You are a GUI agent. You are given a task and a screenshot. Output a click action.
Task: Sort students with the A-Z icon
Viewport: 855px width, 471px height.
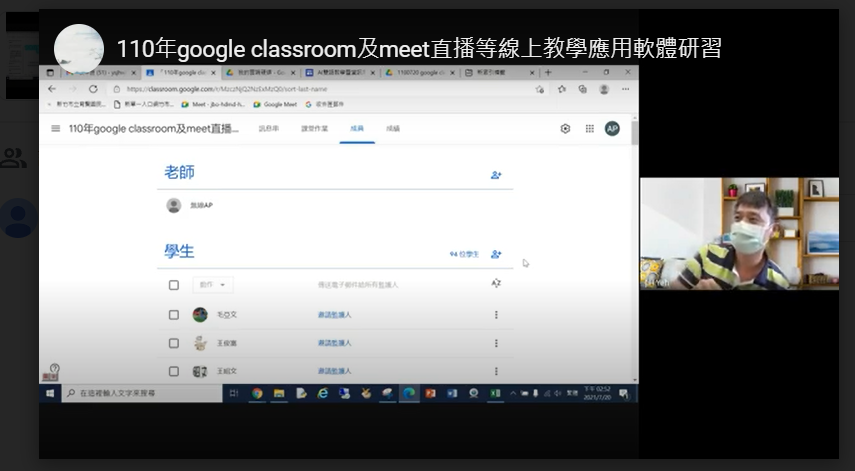click(x=496, y=283)
